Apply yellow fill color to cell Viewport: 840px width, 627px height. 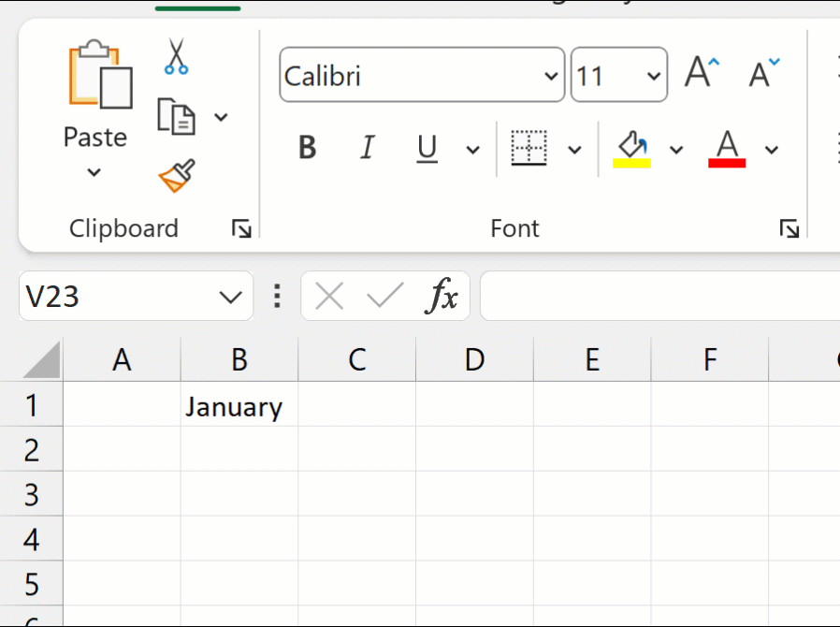634,148
